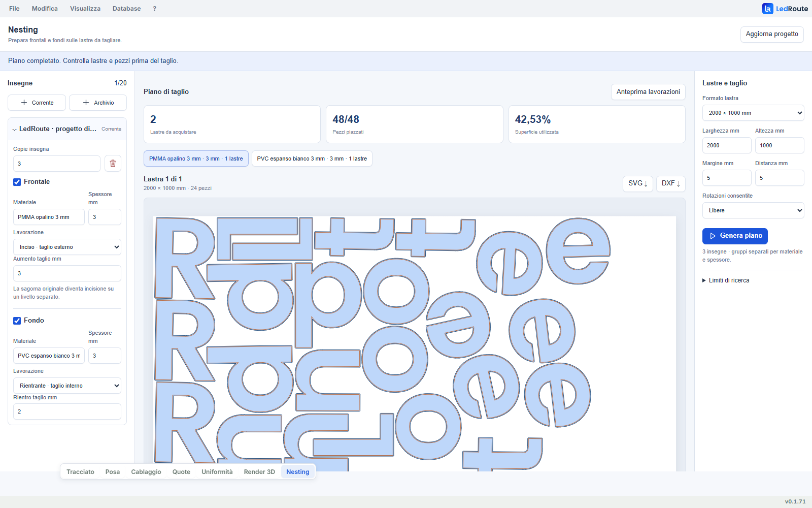812x508 pixels.
Task: Open the Visualizza menu
Action: pos(85,9)
